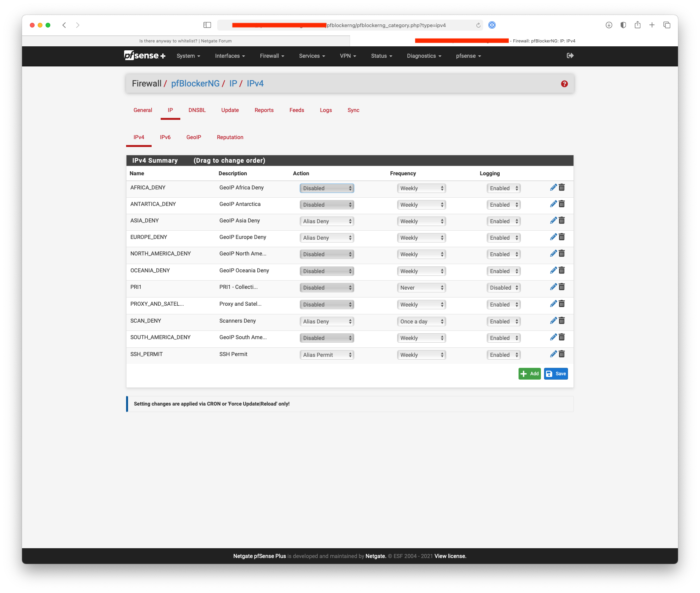Image resolution: width=700 pixels, height=593 pixels.
Task: Open Safari downloads icon
Action: [x=609, y=25]
